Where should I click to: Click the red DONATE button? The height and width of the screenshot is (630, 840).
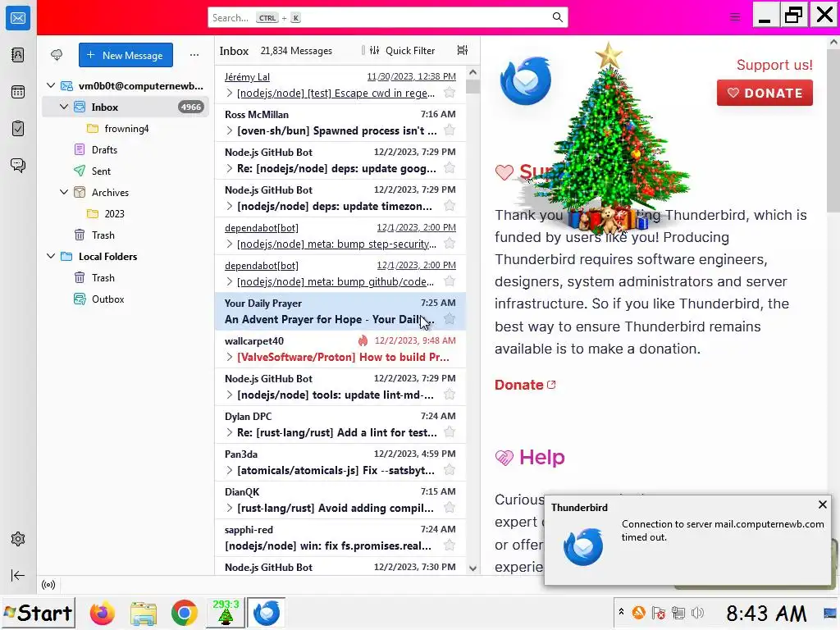[765, 93]
